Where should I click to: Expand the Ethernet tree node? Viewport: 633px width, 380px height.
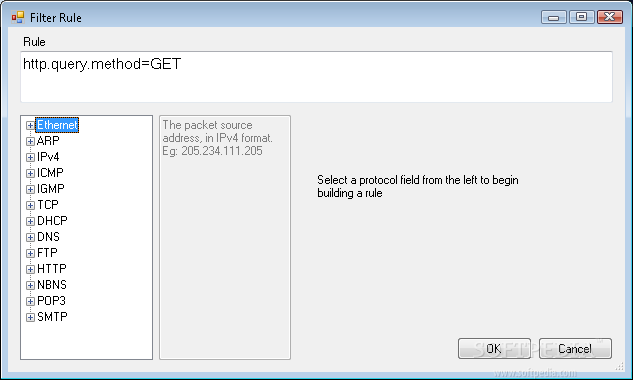click(30, 125)
